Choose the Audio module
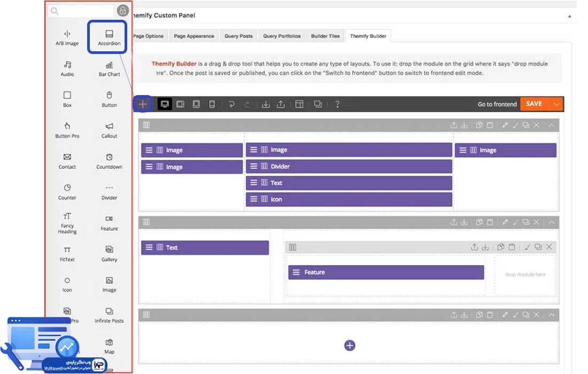Viewport: 588px width, 374px height. [67, 68]
